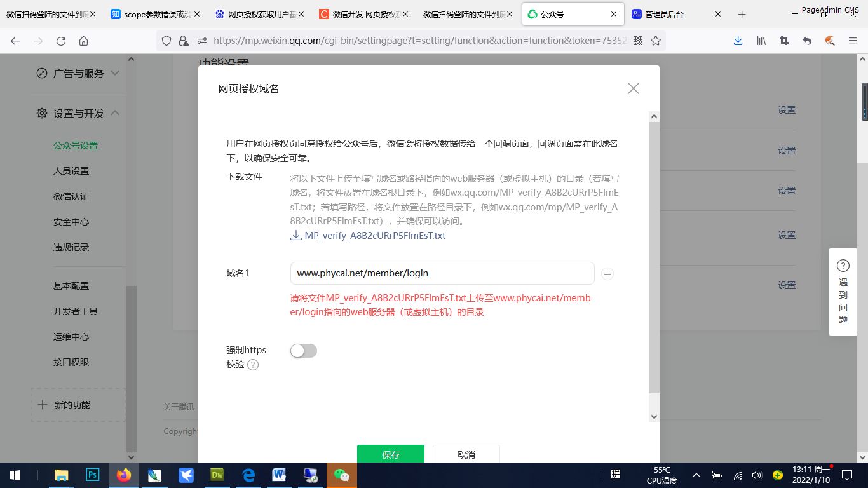This screenshot has height=488, width=868.
Task: Open the 遇到问题 help widget
Action: [x=843, y=292]
